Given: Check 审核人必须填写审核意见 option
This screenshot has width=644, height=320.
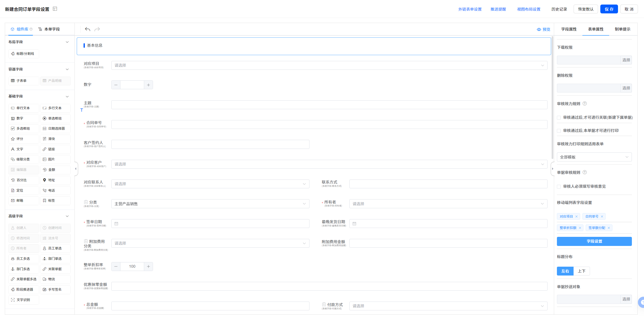Looking at the screenshot, I should 559,187.
